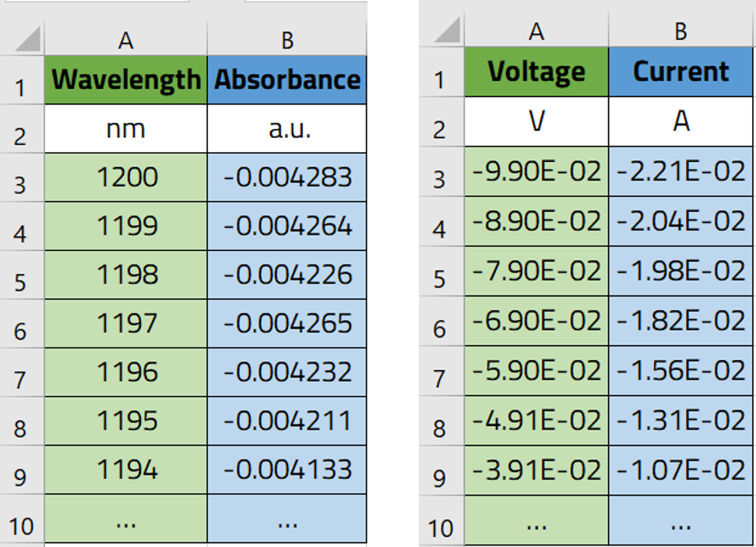Select column header A in the left spreadsheet
The height and width of the screenshot is (547, 756).
click(126, 34)
